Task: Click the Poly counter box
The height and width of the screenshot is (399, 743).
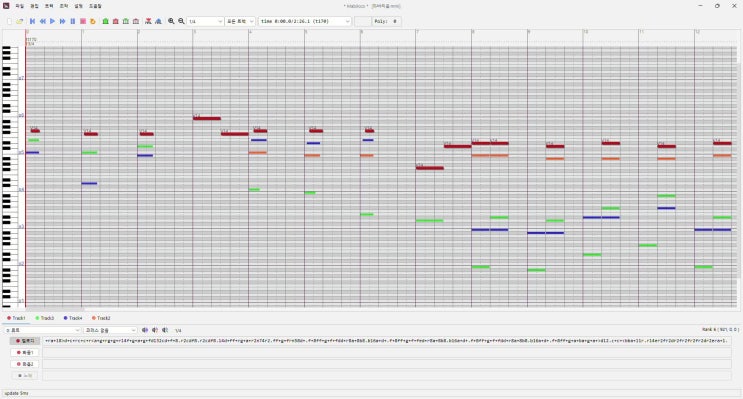Action: coord(387,21)
